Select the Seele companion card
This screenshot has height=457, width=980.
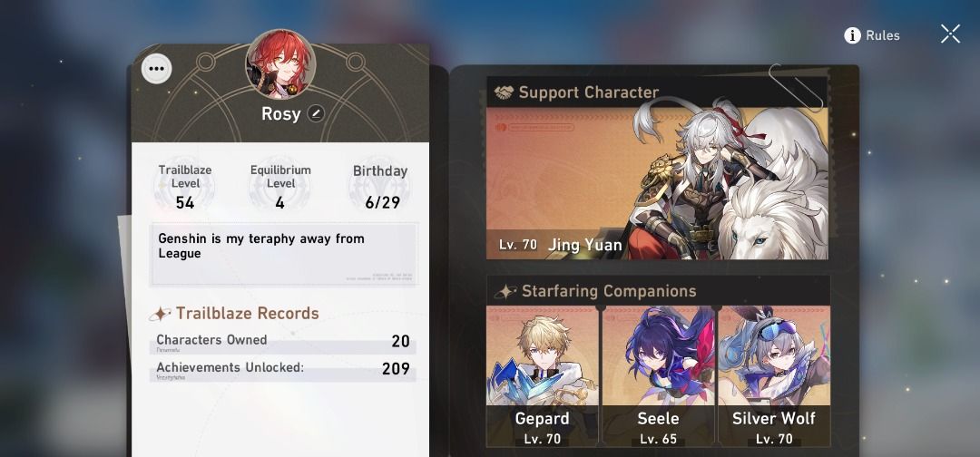[658, 376]
